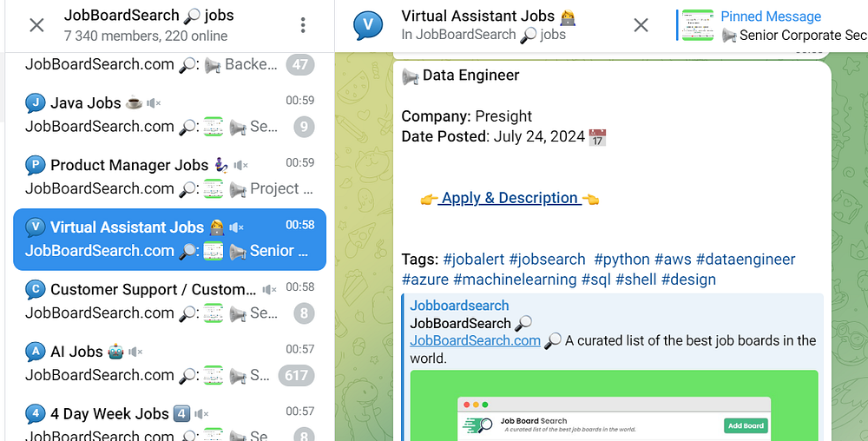Click the Apply & Description link
This screenshot has height=441, width=868.
[x=510, y=198]
